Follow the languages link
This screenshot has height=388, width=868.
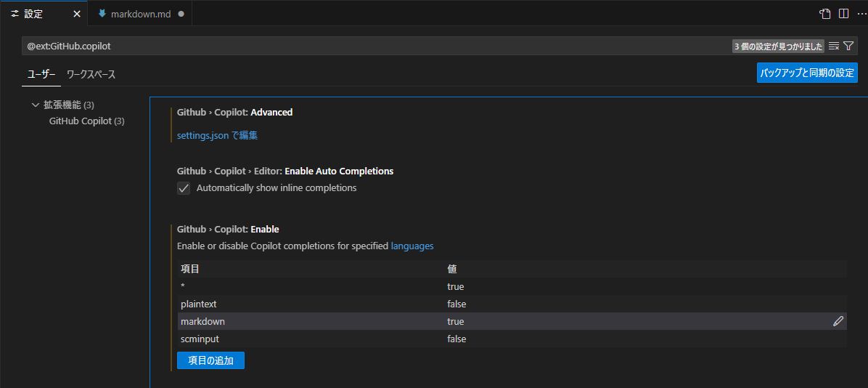[x=412, y=246]
